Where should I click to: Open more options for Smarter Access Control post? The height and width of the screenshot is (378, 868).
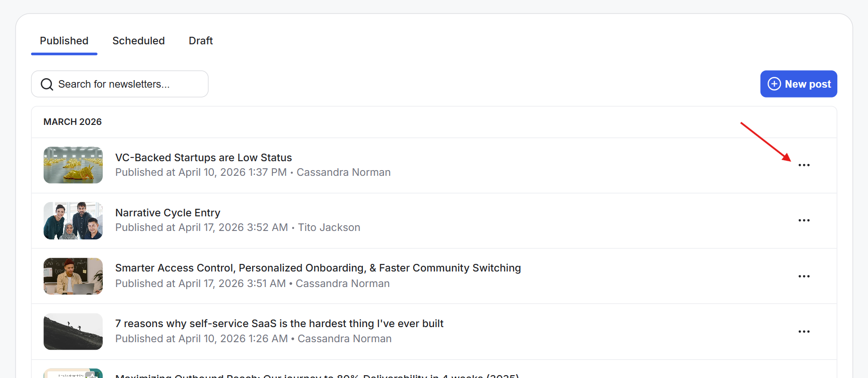pos(804,276)
